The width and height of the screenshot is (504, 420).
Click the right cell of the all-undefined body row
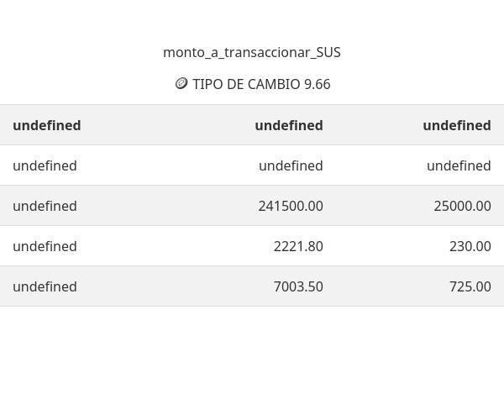click(x=459, y=165)
